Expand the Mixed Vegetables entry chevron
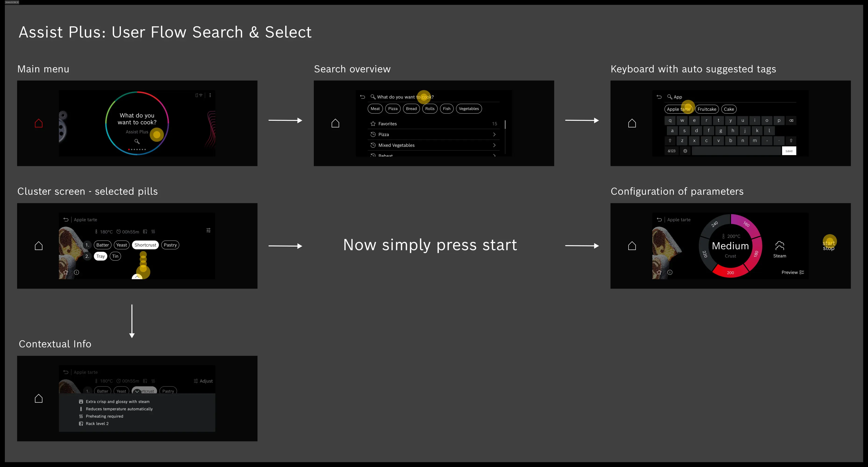Screen dimensions: 868x467 pos(494,145)
